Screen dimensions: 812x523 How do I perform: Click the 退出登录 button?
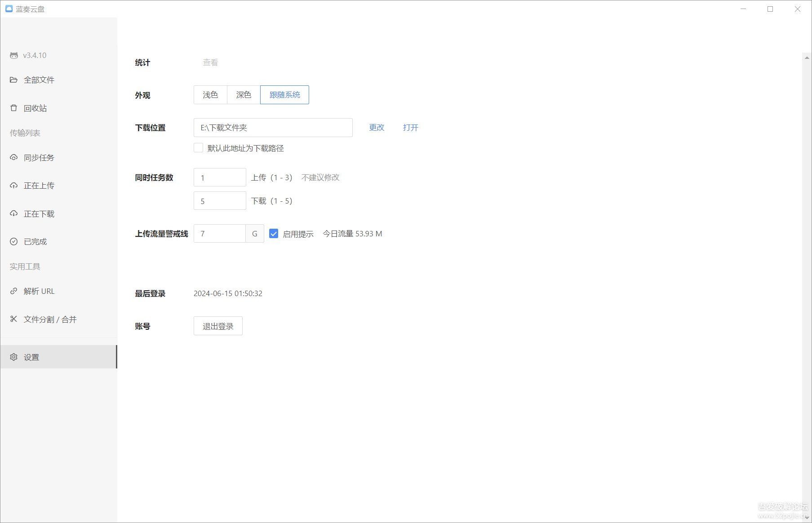click(x=218, y=326)
